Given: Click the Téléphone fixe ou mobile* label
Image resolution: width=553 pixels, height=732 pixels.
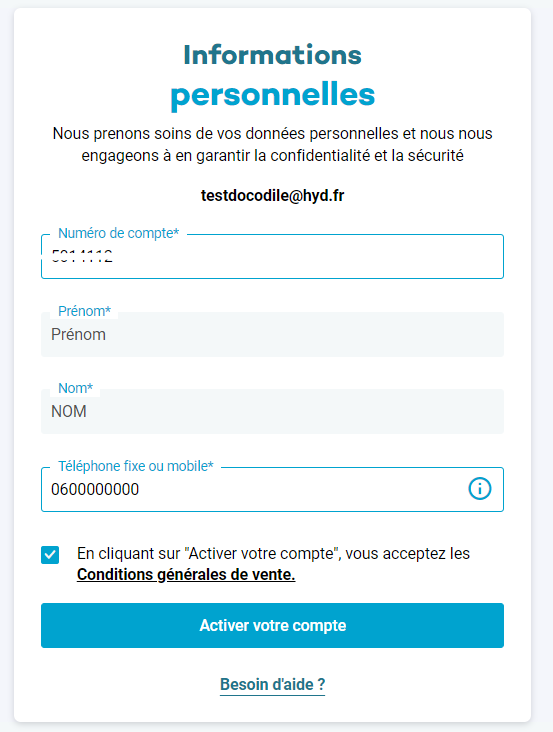Looking at the screenshot, I should [x=136, y=466].
